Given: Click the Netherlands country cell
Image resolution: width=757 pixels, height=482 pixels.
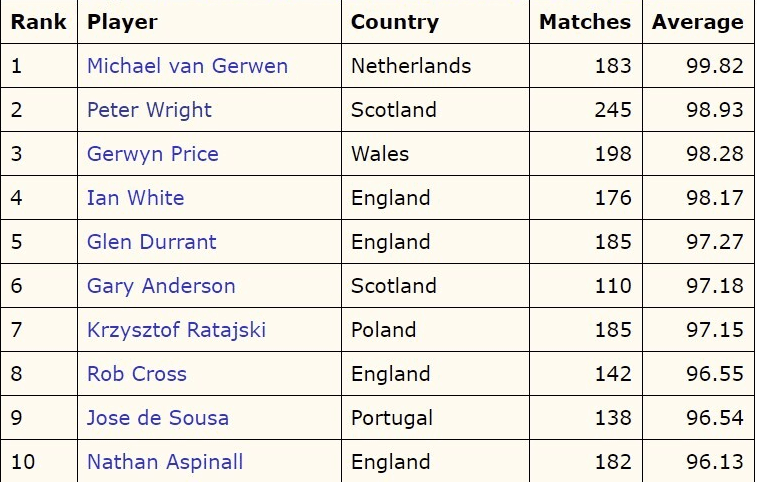Looking at the screenshot, I should pyautogui.click(x=411, y=66).
